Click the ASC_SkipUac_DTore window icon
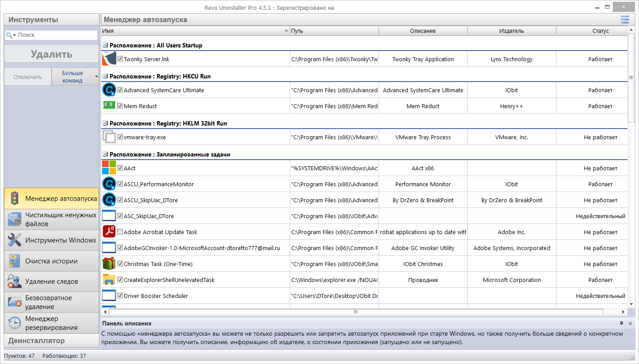 109,216
